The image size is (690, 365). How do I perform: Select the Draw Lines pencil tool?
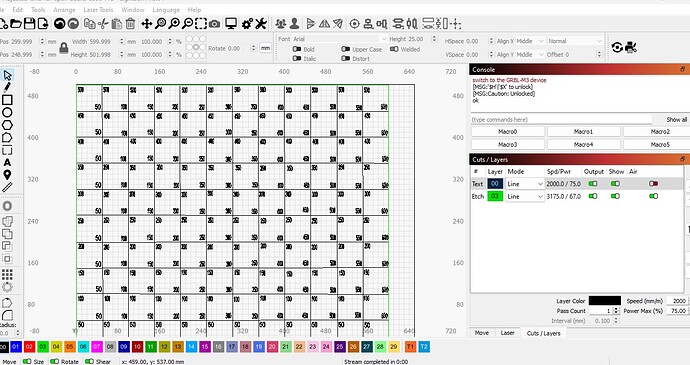pyautogui.click(x=7, y=87)
